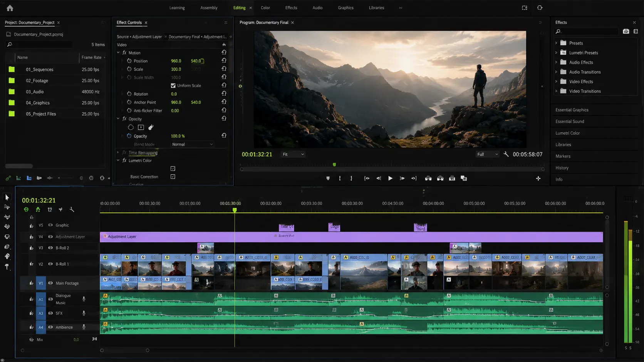Viewport: 644px width, 362px height.
Task: Open the button editor plus icon
Action: click(538, 178)
